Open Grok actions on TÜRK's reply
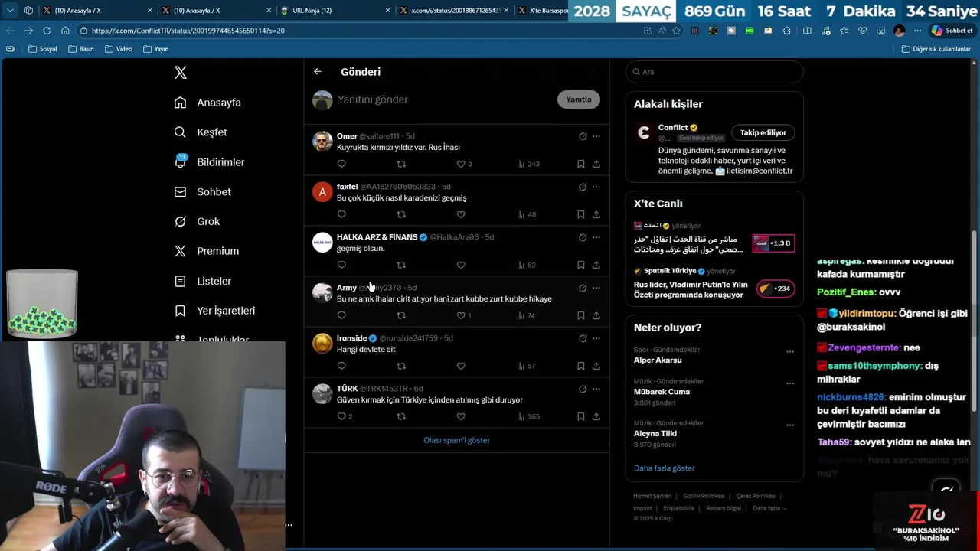Image resolution: width=980 pixels, height=551 pixels. 583,389
